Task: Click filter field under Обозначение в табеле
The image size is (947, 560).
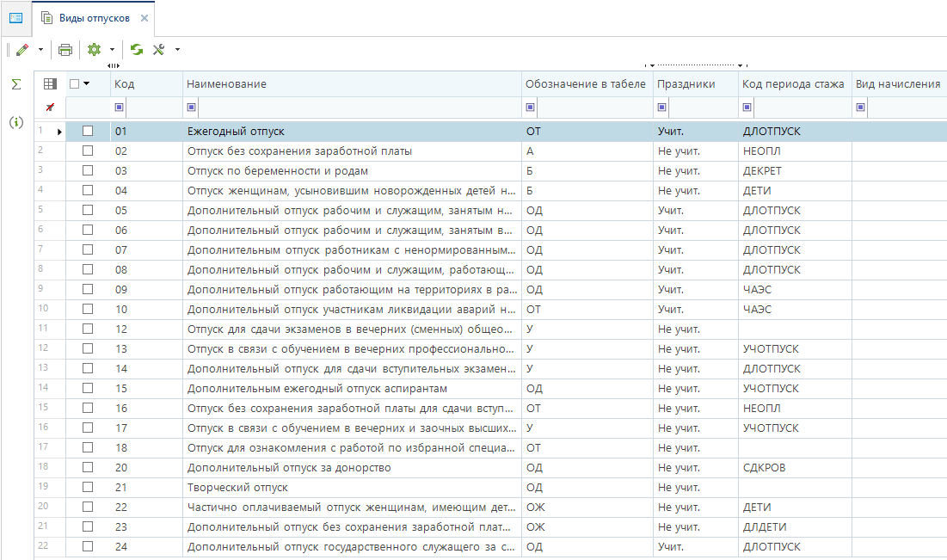Action: 593,108
